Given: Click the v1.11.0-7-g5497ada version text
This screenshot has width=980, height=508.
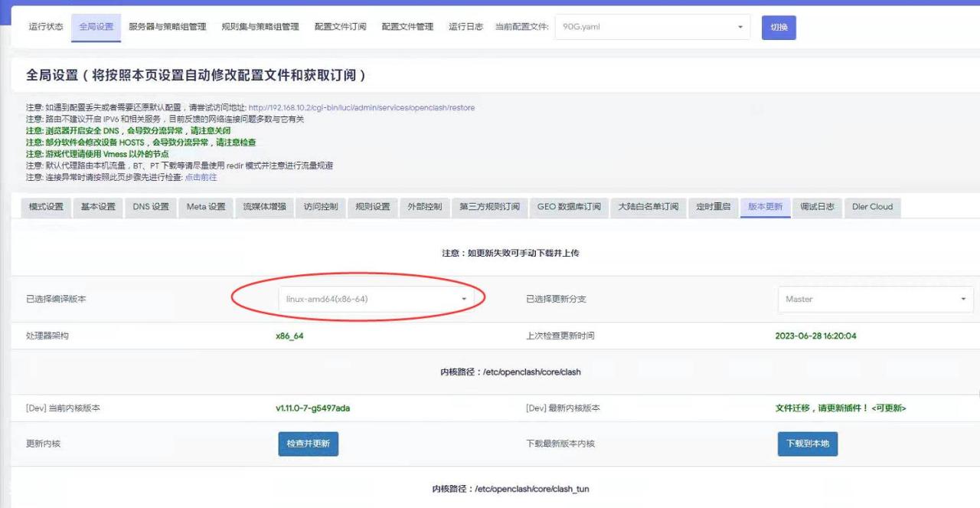Looking at the screenshot, I should tap(312, 408).
